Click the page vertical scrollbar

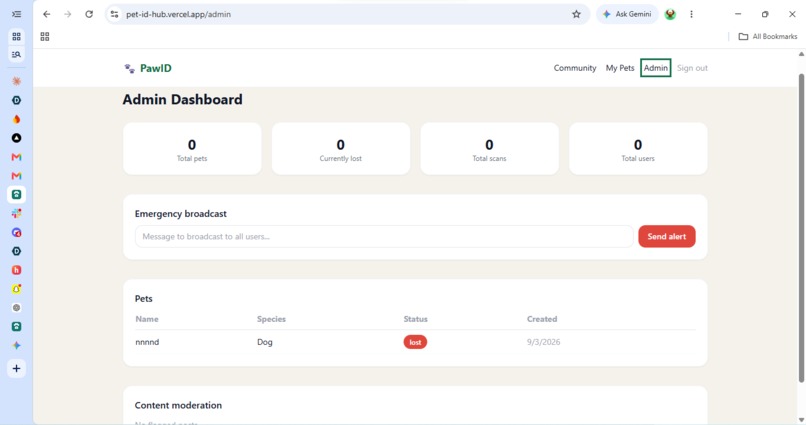[801, 228]
